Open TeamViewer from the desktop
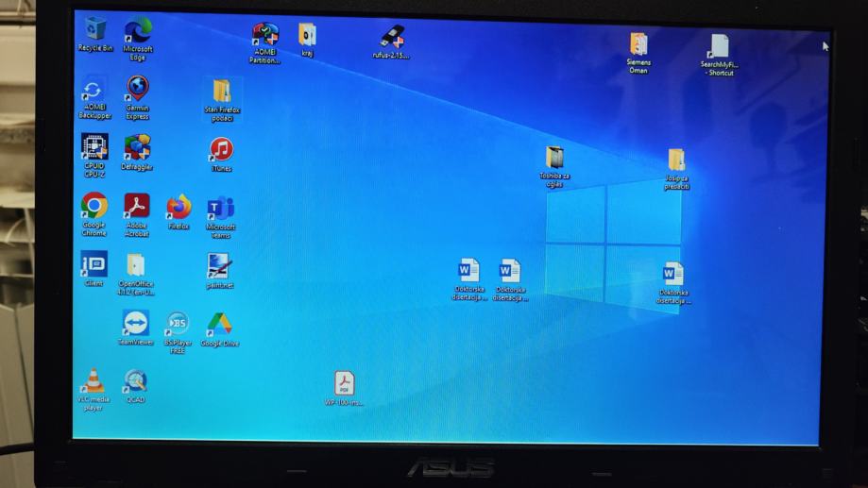 point(136,328)
